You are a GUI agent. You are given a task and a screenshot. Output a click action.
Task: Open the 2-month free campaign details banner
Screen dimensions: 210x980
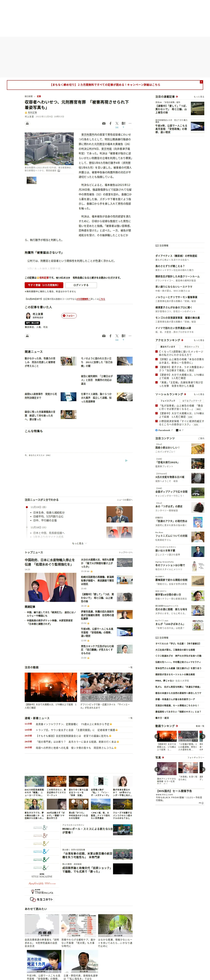(105, 85)
